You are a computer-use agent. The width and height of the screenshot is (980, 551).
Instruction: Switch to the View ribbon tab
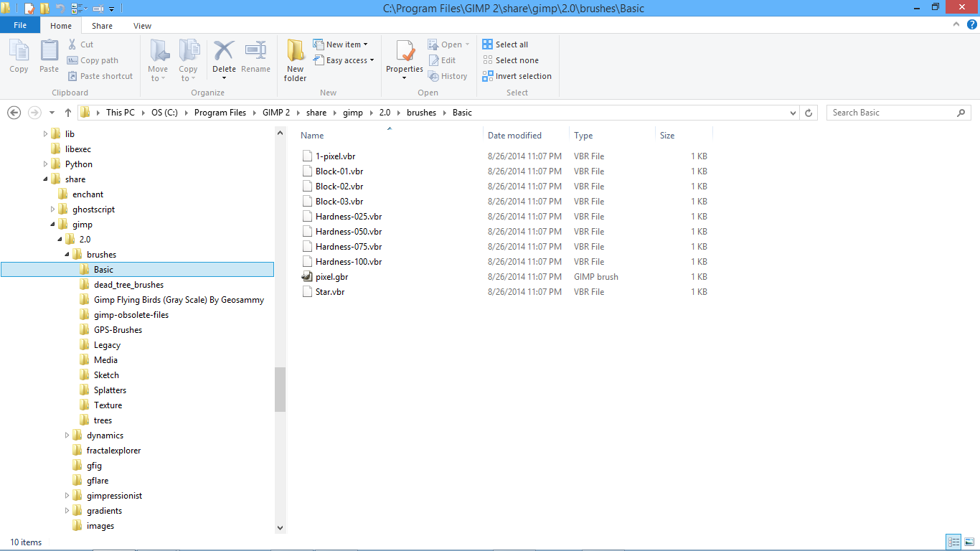point(142,26)
